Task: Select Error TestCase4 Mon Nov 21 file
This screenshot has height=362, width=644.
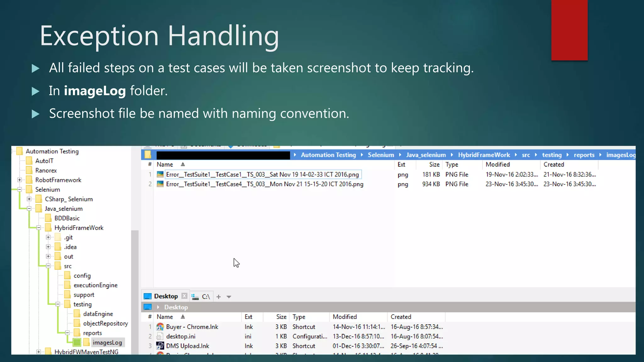Action: (265, 184)
